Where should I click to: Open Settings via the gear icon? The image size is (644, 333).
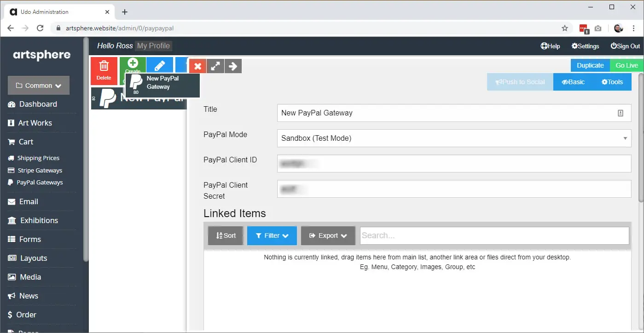585,46
